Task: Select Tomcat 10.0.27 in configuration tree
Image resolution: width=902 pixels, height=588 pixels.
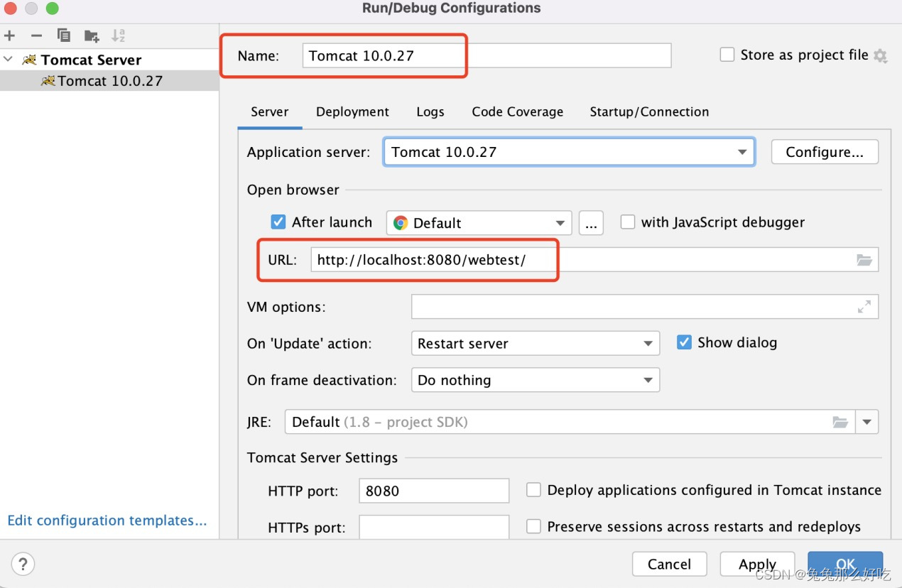Action: 109,81
